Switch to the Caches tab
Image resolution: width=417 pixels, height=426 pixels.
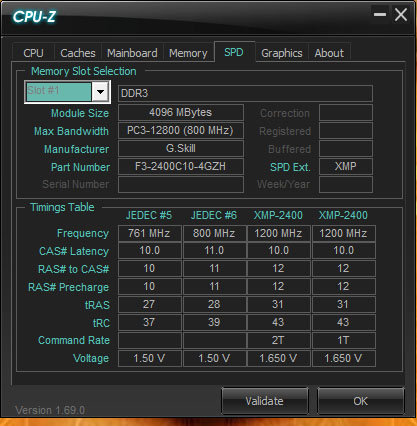coord(78,53)
